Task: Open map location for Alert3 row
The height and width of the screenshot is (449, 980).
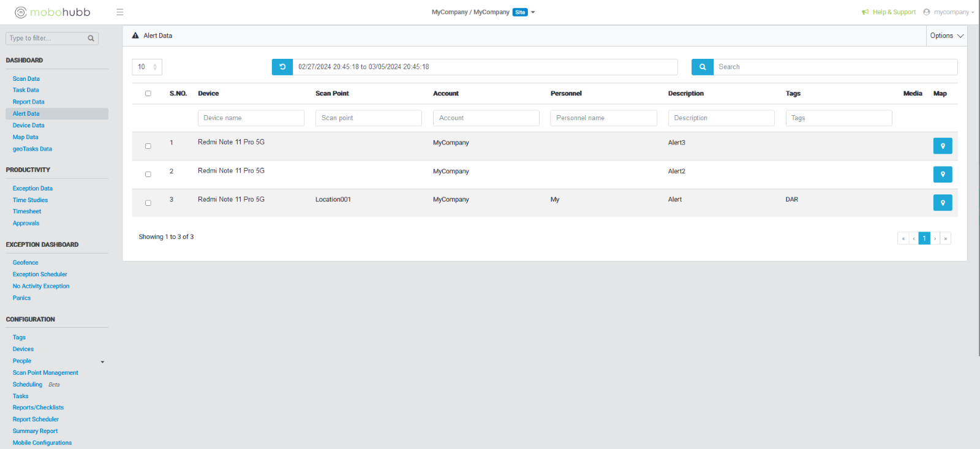Action: pyautogui.click(x=942, y=146)
